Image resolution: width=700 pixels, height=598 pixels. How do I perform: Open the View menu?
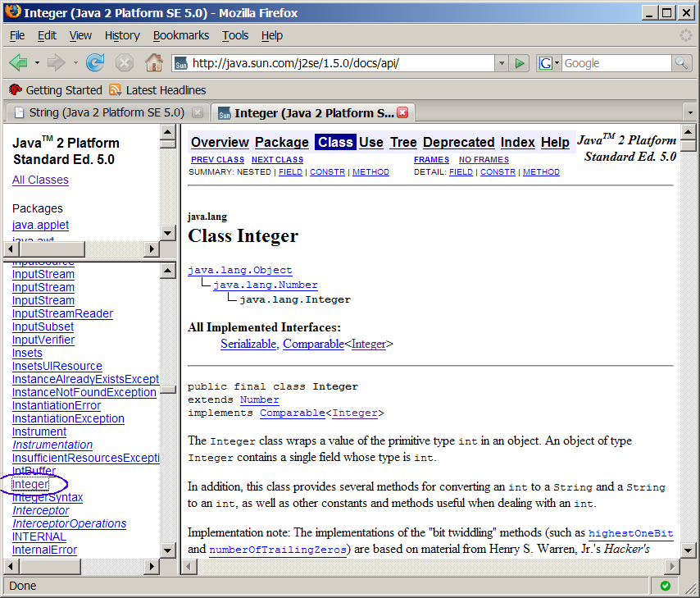point(80,35)
